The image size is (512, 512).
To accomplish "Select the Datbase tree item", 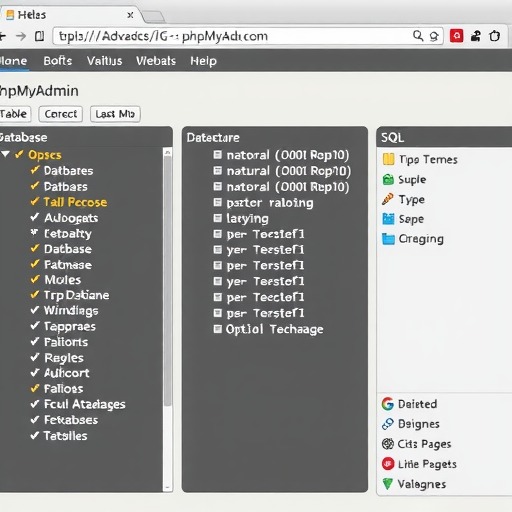I will [68, 249].
